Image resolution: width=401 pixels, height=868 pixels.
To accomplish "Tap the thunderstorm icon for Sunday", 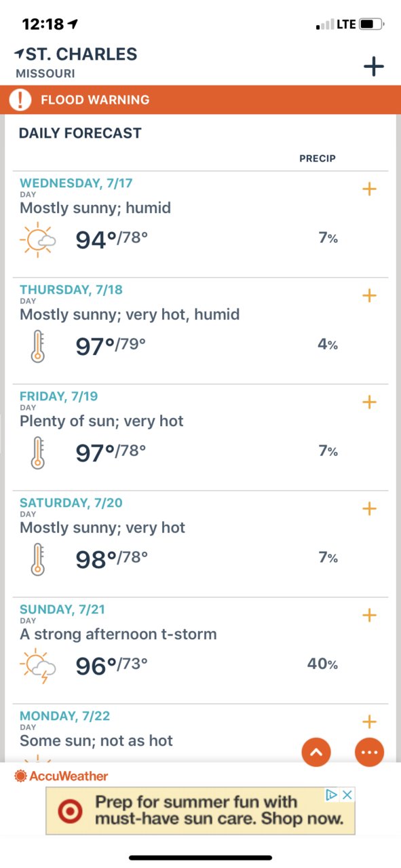I will pyautogui.click(x=38, y=666).
